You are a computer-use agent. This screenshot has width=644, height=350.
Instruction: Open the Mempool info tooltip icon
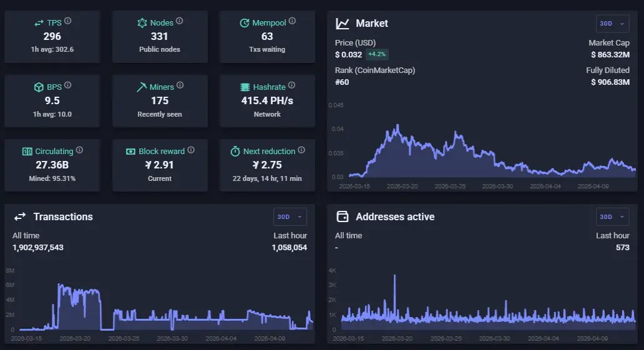click(292, 21)
